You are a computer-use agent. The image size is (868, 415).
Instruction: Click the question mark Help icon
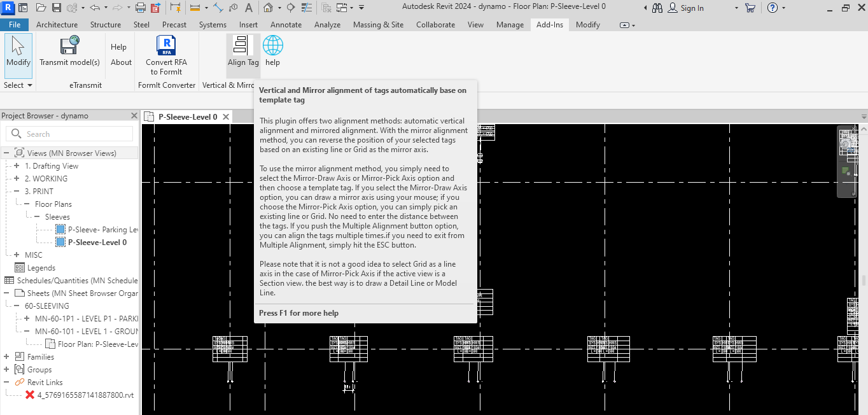point(773,8)
